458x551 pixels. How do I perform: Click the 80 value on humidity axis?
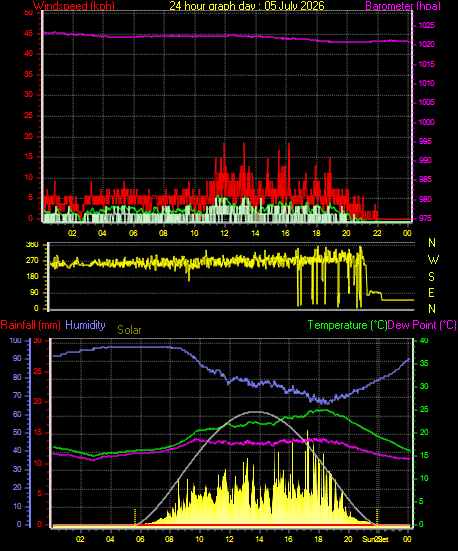click(x=17, y=377)
